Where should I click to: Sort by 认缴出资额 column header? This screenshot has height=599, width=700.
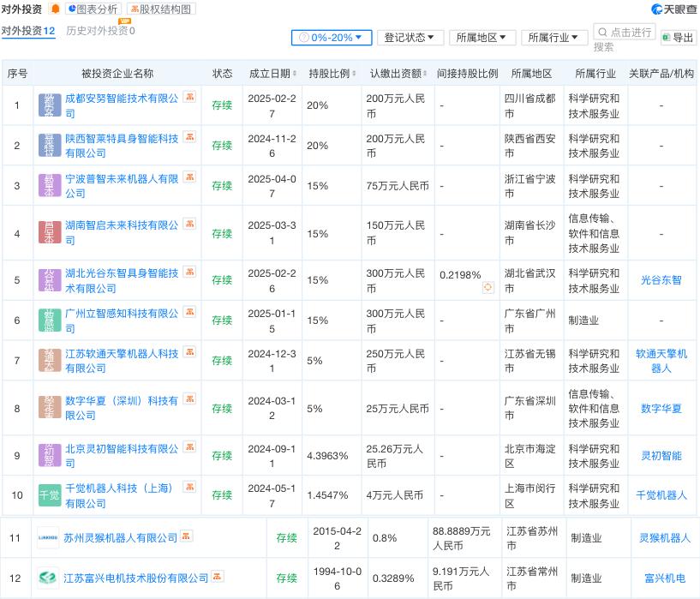399,74
